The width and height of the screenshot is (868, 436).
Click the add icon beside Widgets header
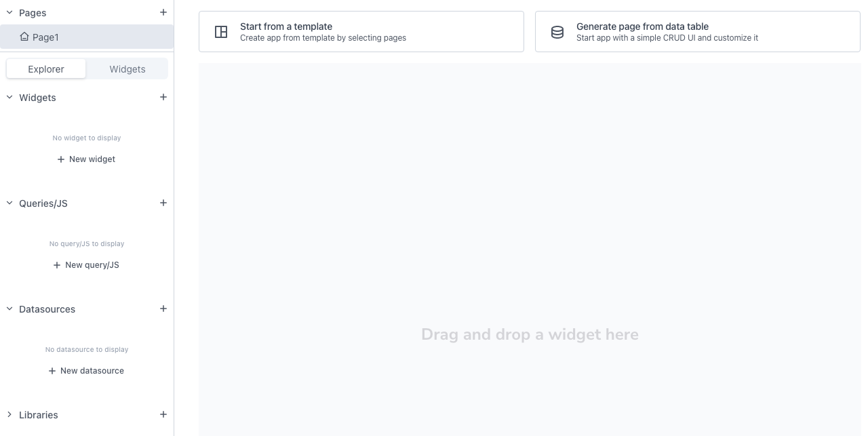[163, 97]
